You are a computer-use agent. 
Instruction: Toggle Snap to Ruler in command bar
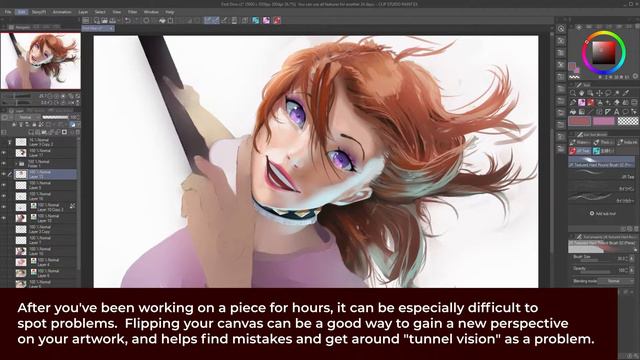pos(207,20)
